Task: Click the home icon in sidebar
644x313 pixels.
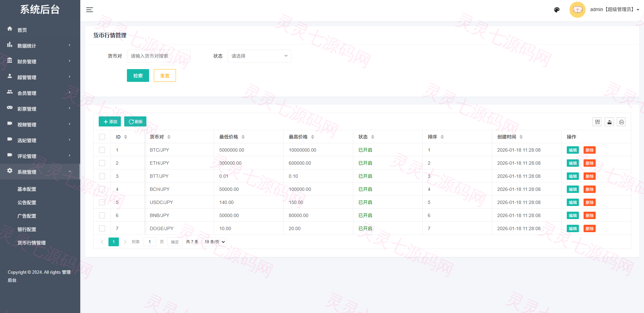Action: point(10,29)
